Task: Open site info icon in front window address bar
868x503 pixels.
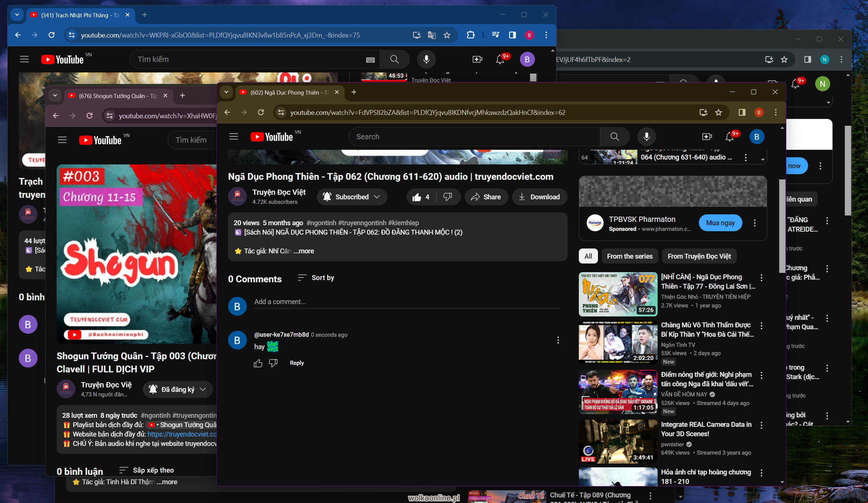Action: coord(281,112)
